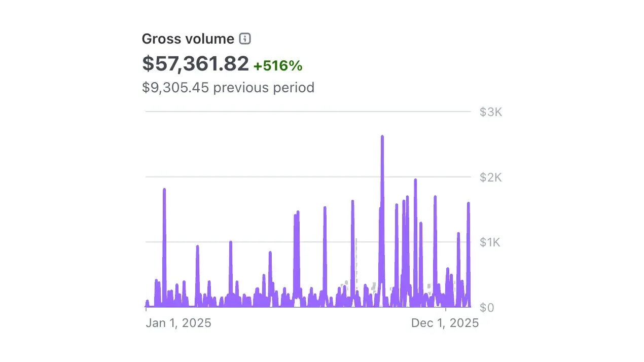644x362 pixels.
Task: Select the spike just left of Dec 1 label
Action: pyautogui.click(x=435, y=218)
